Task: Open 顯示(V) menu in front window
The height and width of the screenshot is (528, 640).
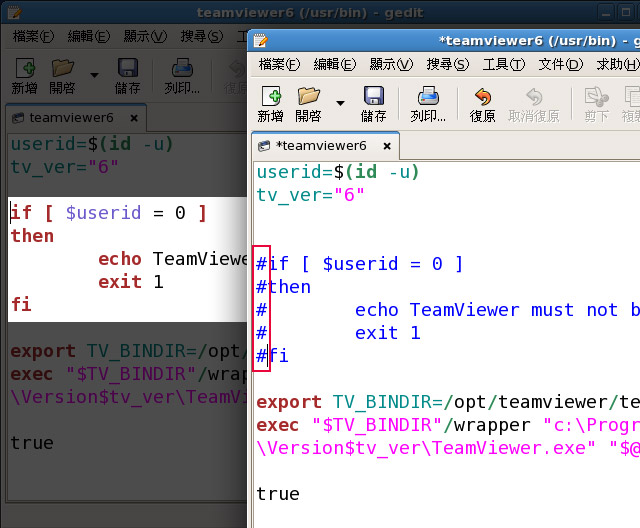Action: (391, 64)
